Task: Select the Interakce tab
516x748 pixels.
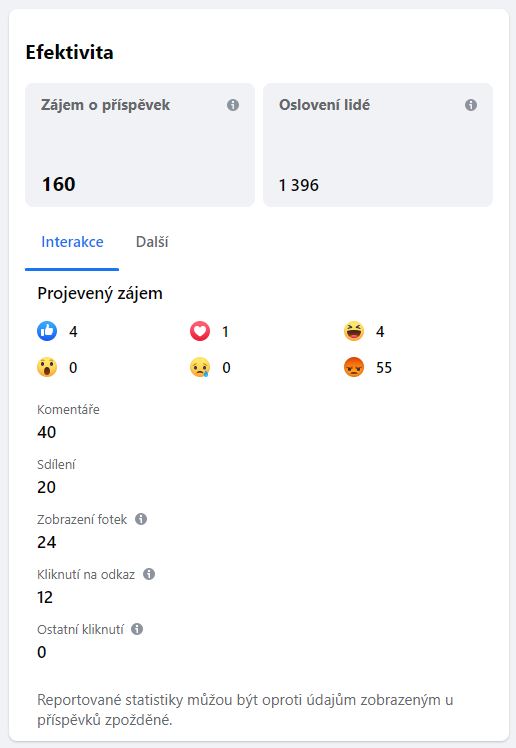Action: click(72, 242)
